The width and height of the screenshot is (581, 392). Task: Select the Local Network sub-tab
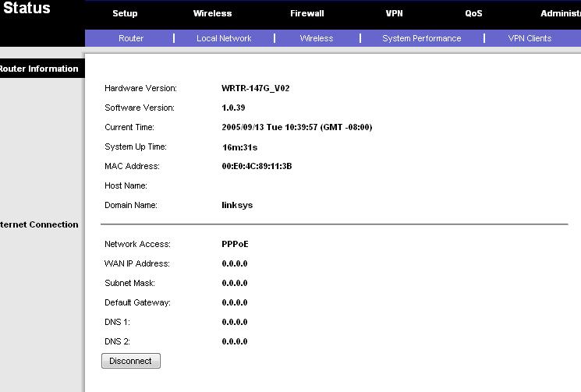click(x=224, y=38)
